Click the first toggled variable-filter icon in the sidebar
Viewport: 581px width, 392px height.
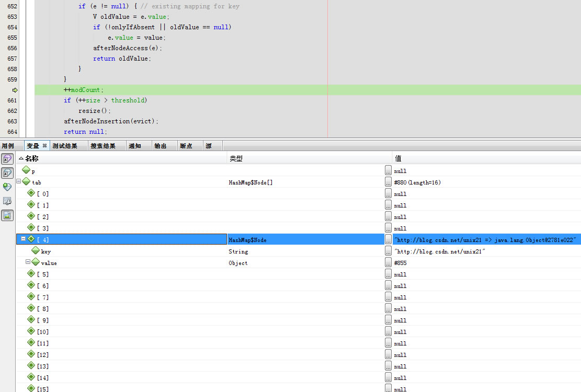pyautogui.click(x=7, y=159)
